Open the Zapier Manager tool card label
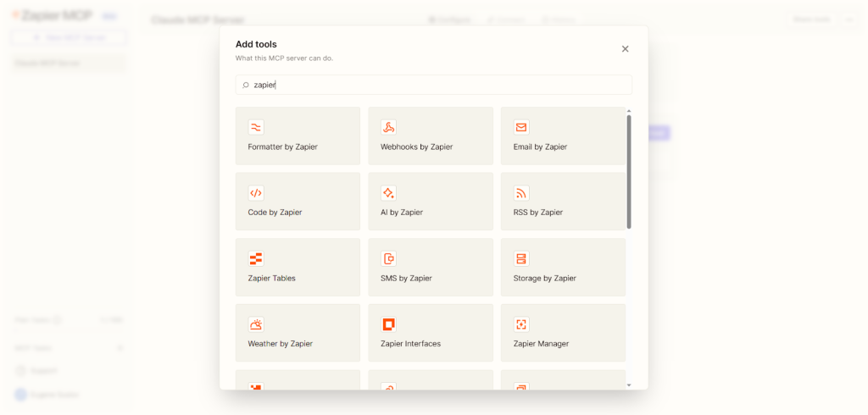 [541, 344]
